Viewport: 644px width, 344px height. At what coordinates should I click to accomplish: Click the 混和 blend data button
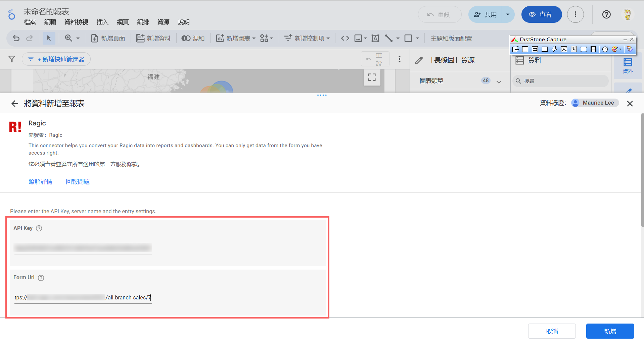[193, 38]
